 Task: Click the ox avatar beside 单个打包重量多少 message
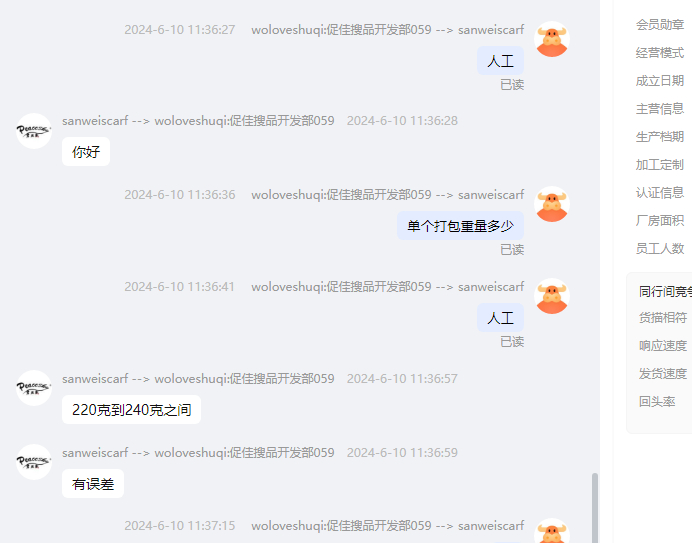tap(552, 204)
